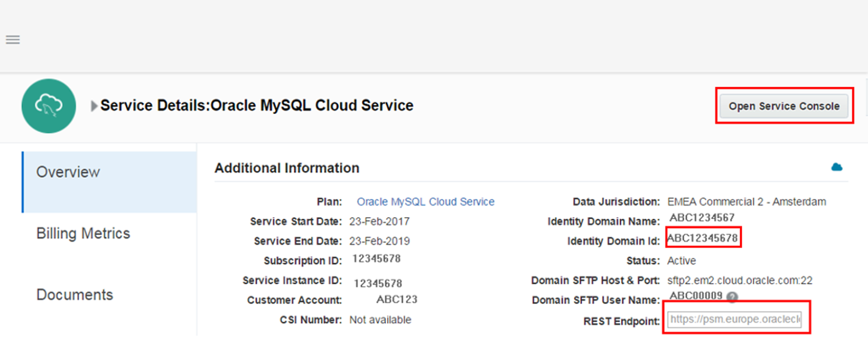
Task: Go to the Documents tab
Action: point(75,295)
